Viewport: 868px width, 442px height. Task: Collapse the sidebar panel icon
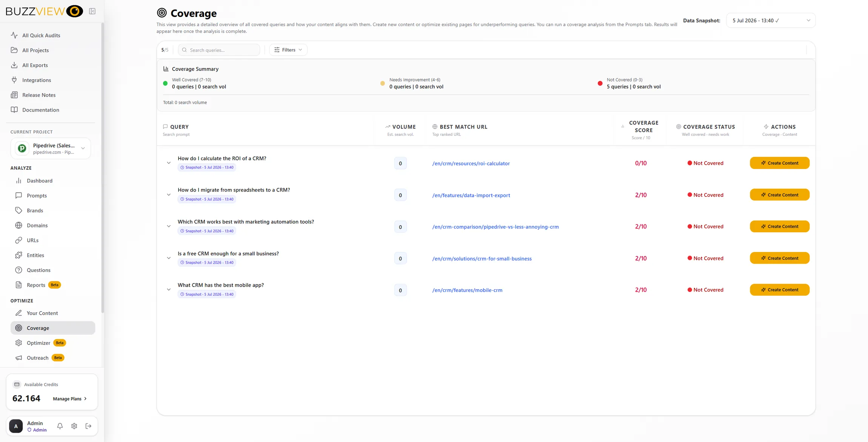(x=92, y=11)
